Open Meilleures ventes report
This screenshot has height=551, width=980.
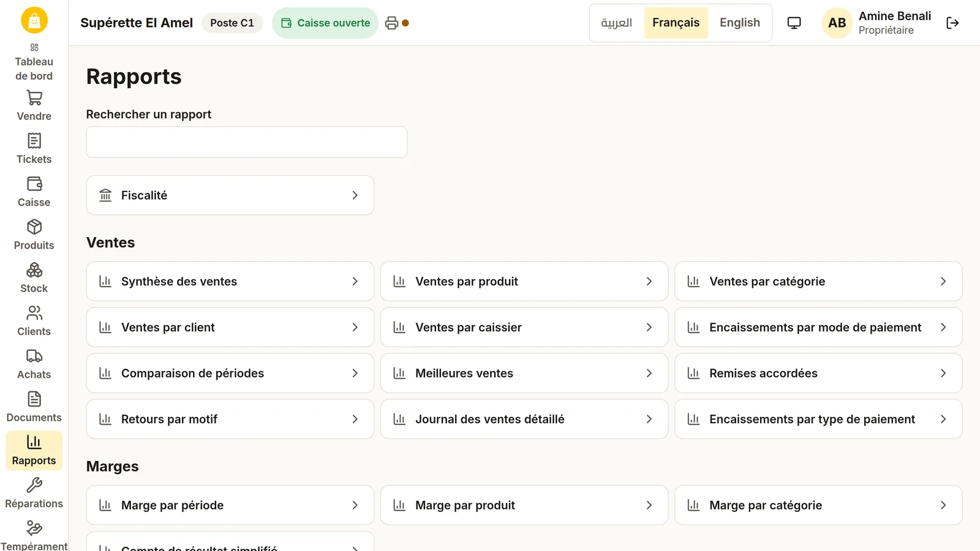click(524, 373)
